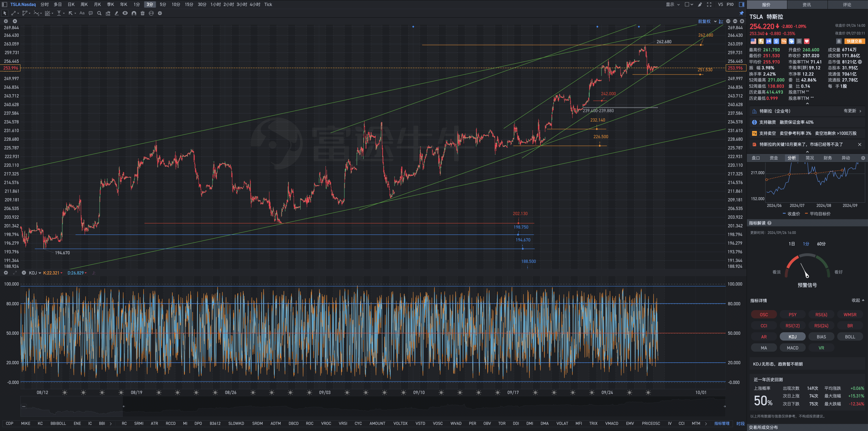Screen dimensions: 868x431
Task: Select the 15分 timeframe
Action: tap(189, 5)
